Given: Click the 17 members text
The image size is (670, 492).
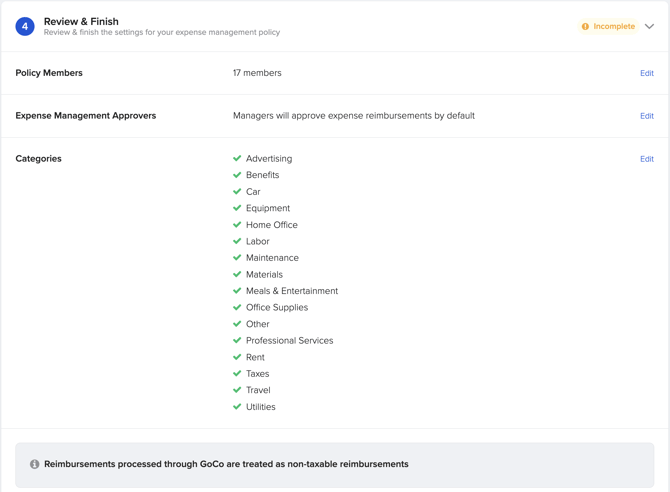Looking at the screenshot, I should coord(257,73).
